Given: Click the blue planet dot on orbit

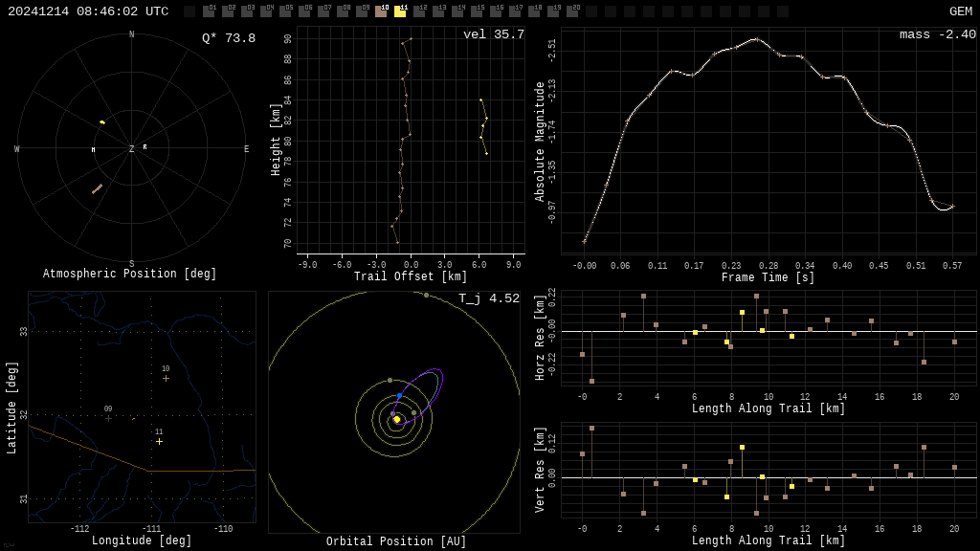Looking at the screenshot, I should (399, 396).
